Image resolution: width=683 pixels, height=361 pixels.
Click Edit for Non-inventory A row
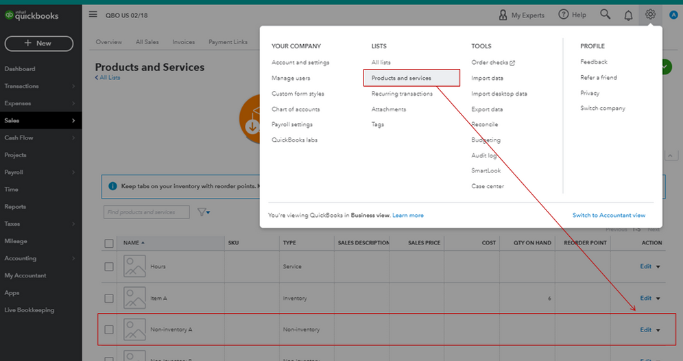(x=646, y=330)
